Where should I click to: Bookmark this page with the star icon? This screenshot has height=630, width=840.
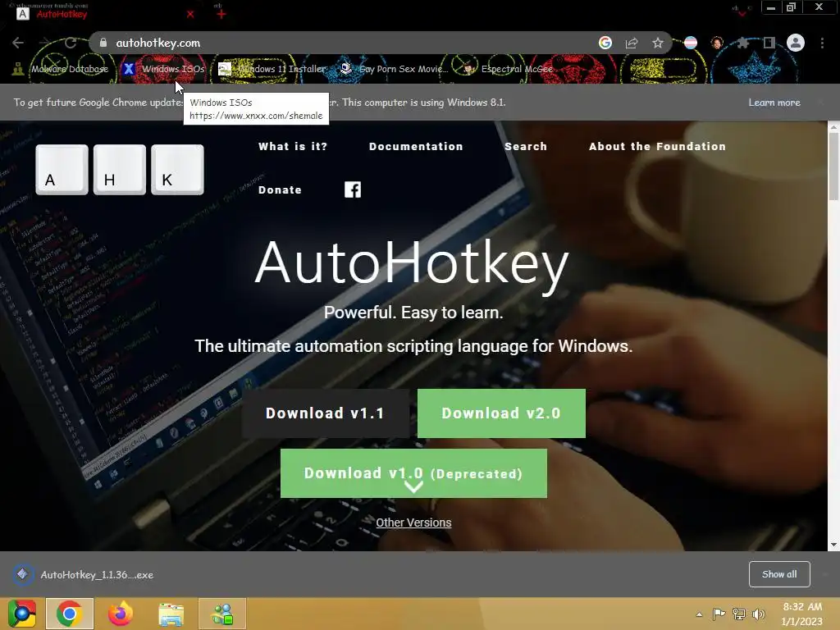[658, 43]
